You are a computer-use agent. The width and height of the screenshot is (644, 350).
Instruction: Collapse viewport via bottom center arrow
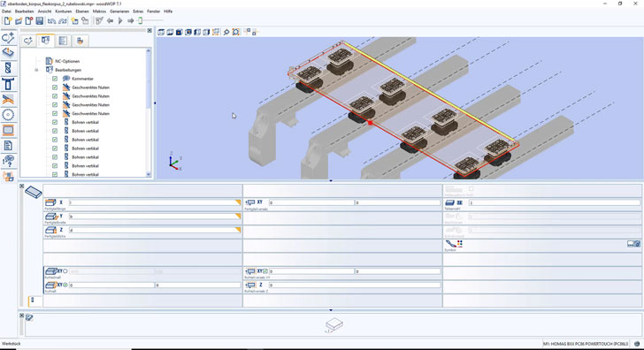pos(331,180)
